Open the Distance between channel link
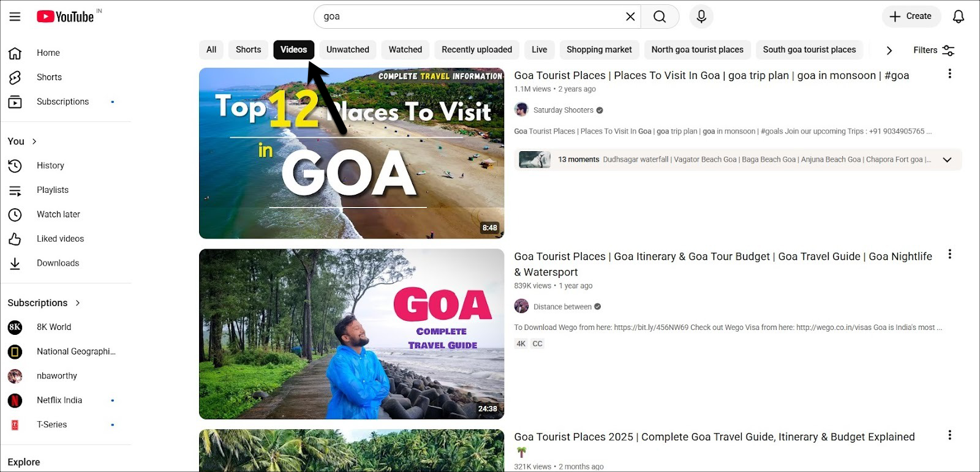The height and width of the screenshot is (472, 980). [562, 307]
